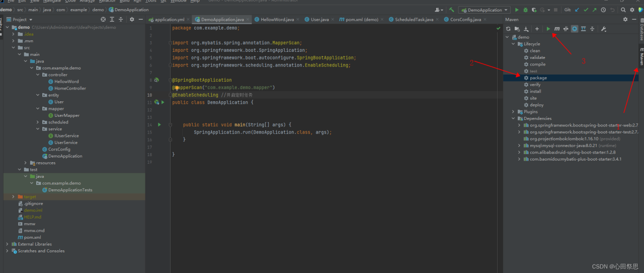
Task: Toggle Maven Skip Tests mode button
Action: click(x=574, y=29)
